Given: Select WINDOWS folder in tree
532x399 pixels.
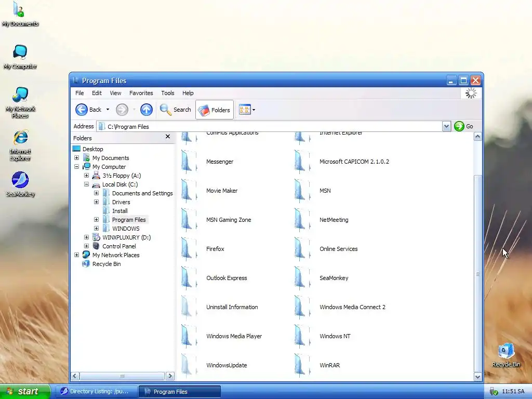Looking at the screenshot, I should coord(126,229).
